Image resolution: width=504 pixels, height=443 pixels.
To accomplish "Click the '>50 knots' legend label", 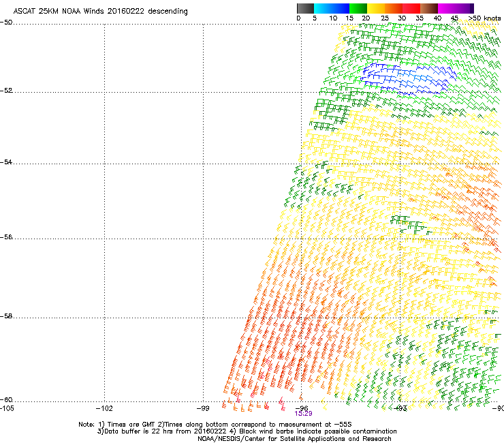I will pos(484,18).
